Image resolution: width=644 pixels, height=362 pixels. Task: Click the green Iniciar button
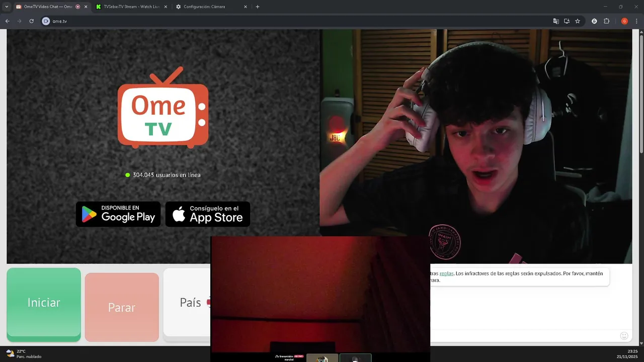[x=44, y=304]
